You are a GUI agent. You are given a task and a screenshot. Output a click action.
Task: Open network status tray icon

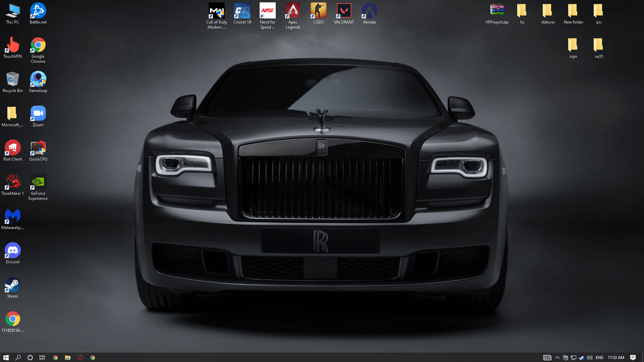(x=574, y=357)
